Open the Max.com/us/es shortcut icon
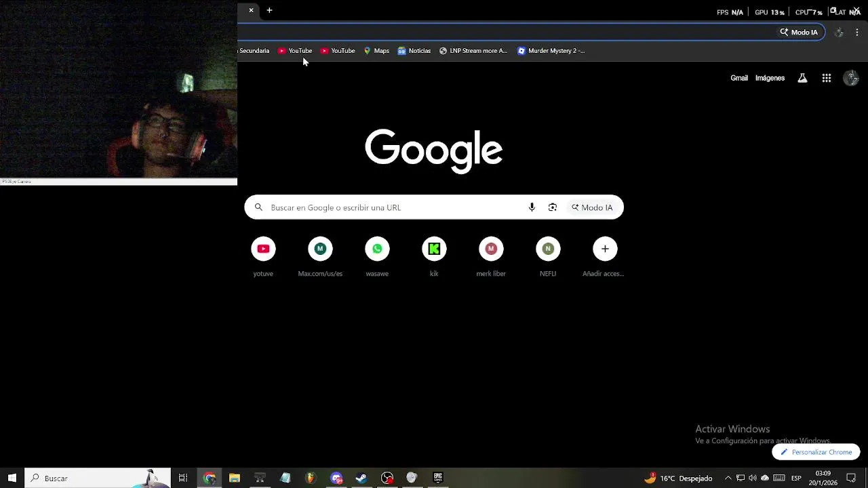 click(x=320, y=249)
